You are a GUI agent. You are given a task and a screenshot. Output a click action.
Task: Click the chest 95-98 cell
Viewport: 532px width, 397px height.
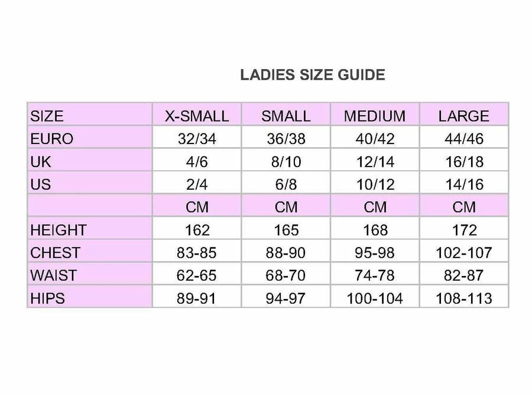tap(375, 253)
